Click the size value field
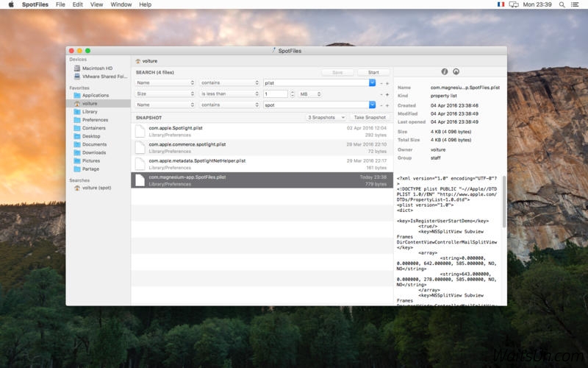 point(276,94)
